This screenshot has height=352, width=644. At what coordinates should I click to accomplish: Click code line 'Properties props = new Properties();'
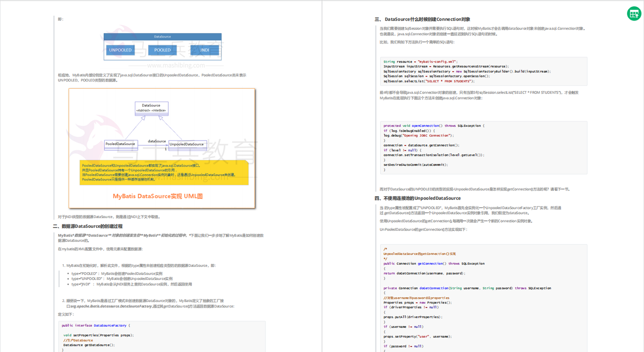[417, 302]
